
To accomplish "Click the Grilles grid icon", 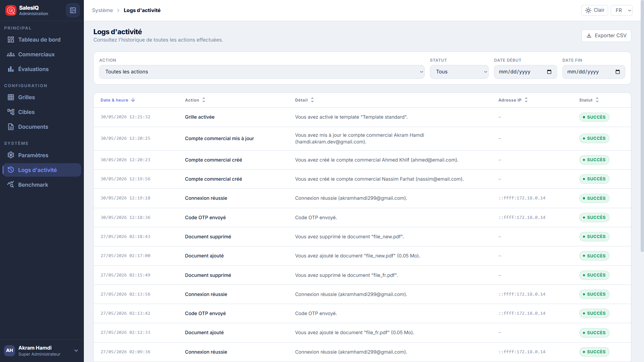I will 11,97.
